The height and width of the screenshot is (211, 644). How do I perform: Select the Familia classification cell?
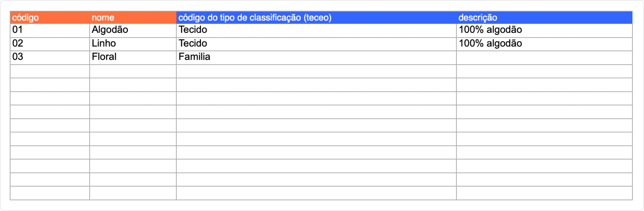coord(316,57)
